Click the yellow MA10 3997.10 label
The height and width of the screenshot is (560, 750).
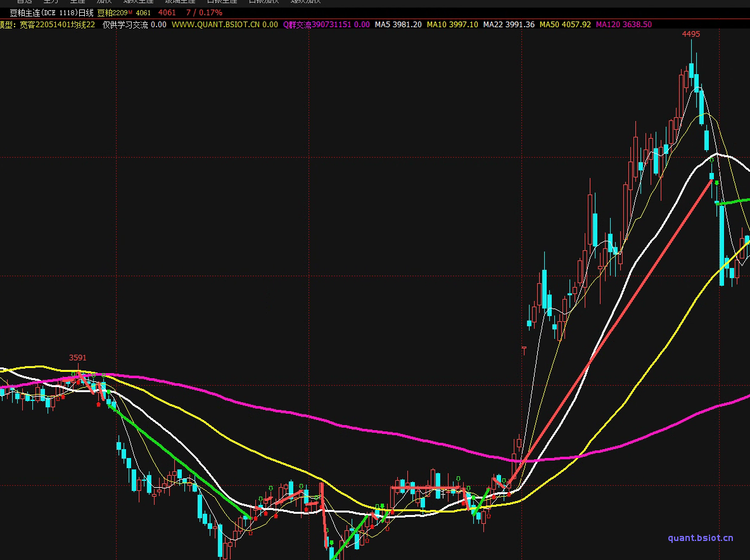coord(452,25)
